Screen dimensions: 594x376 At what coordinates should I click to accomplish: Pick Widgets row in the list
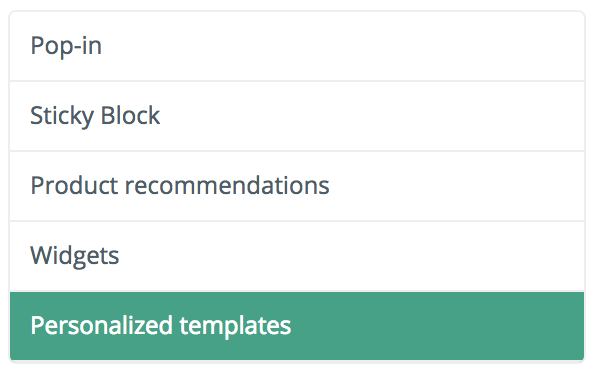tap(297, 256)
